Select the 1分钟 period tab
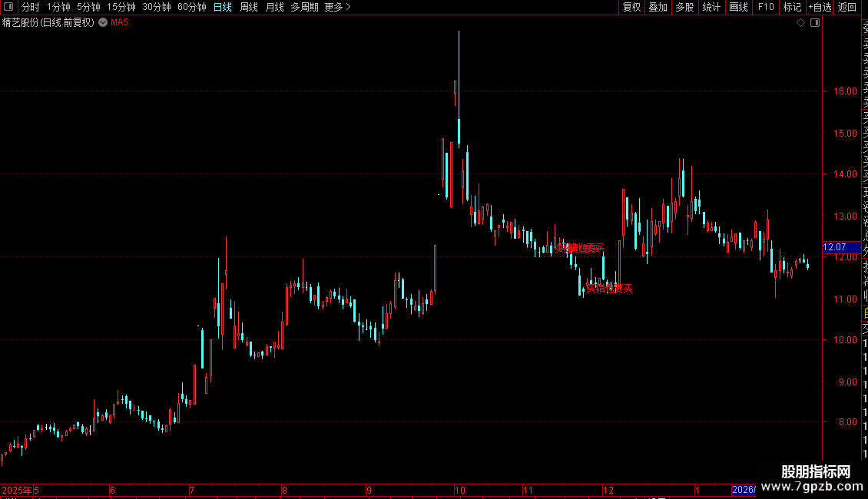This screenshot has width=868, height=499. tap(58, 7)
